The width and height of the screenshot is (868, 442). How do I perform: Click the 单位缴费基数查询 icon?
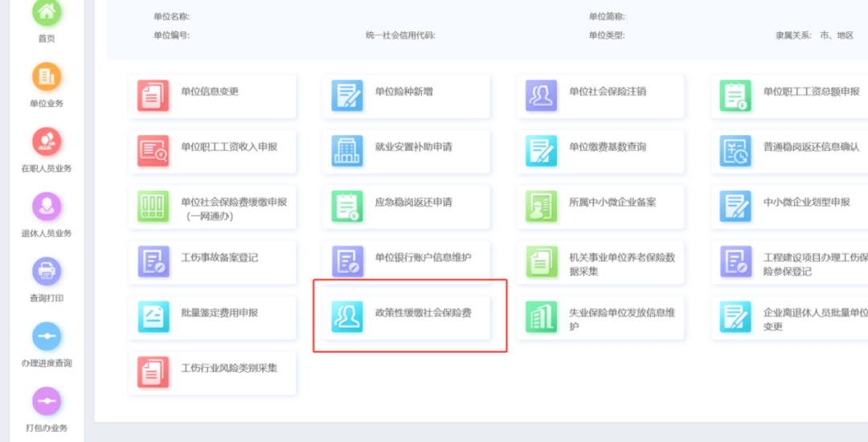541,151
